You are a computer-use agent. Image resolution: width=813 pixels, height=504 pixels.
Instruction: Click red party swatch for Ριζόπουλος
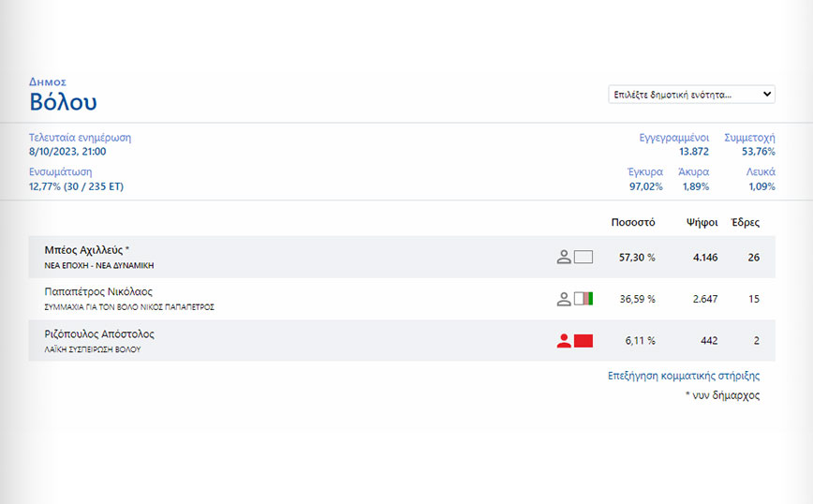pos(584,341)
